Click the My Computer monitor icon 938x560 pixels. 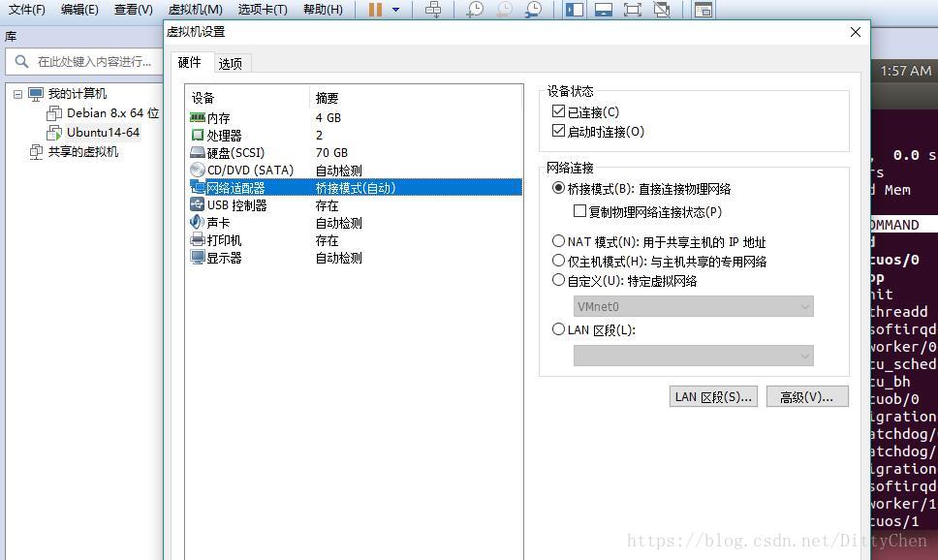(36, 94)
